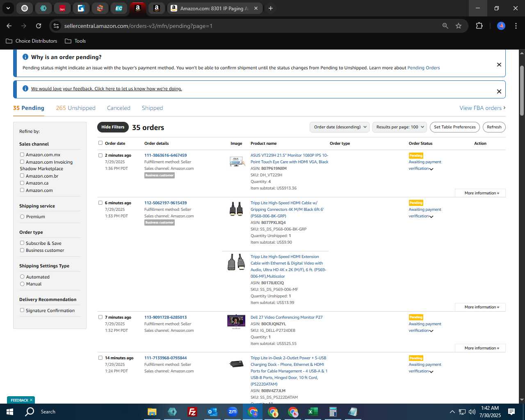Switch to the 265 Unshipped tab
This screenshot has width=525, height=420.
tap(76, 108)
